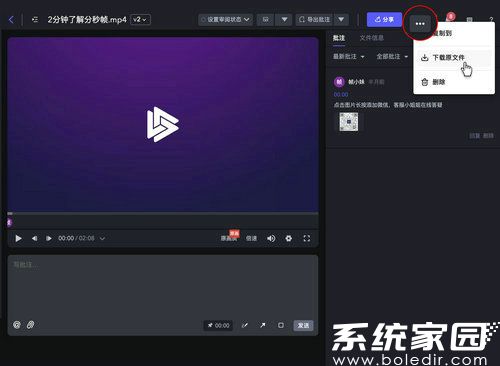Open the 倍速 playback speed menu
This screenshot has height=366, width=500.
[x=251, y=238]
